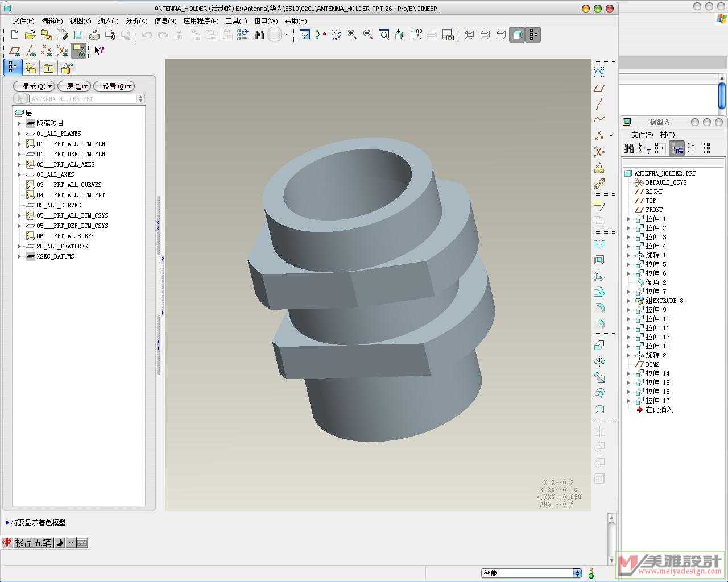Viewport: 728px width, 582px height.
Task: Toggle datum axes display
Action: 31,51
